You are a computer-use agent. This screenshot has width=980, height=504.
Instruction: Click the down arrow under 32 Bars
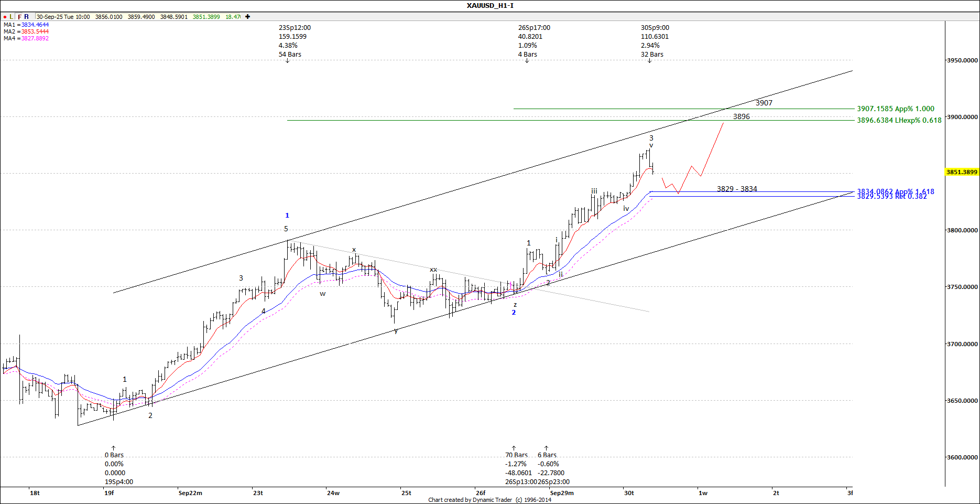tap(649, 61)
